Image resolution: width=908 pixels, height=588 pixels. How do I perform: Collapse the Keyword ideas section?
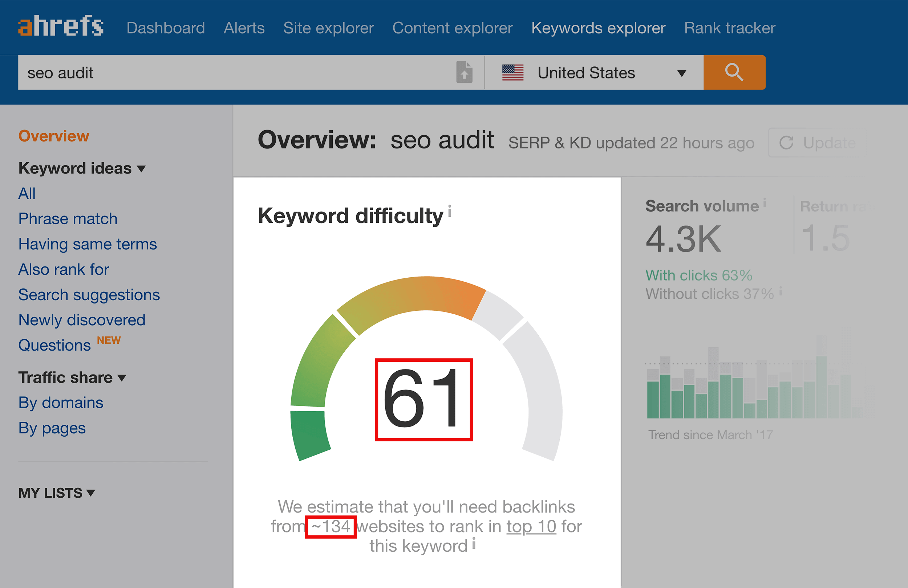point(82,168)
